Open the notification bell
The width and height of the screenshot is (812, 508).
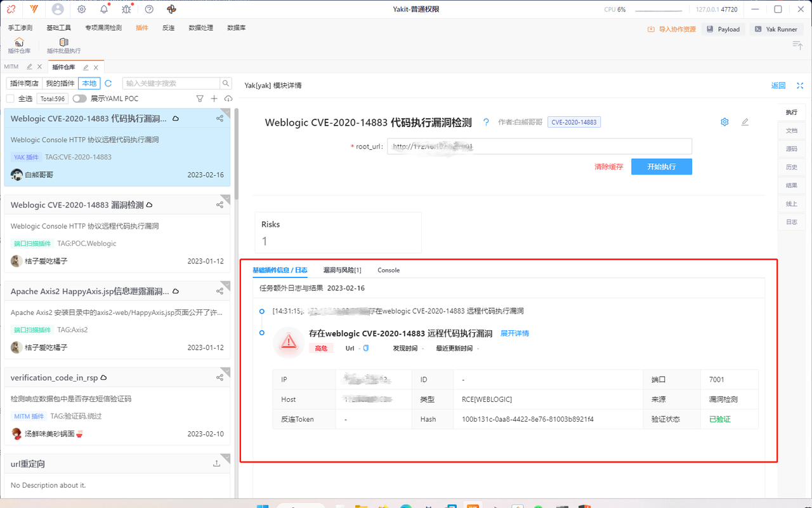pyautogui.click(x=104, y=10)
